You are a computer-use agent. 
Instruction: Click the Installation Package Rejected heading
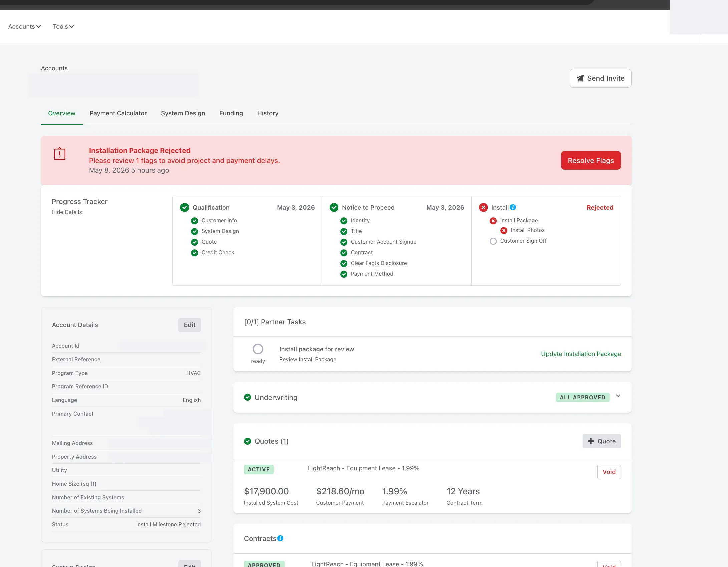(x=139, y=150)
